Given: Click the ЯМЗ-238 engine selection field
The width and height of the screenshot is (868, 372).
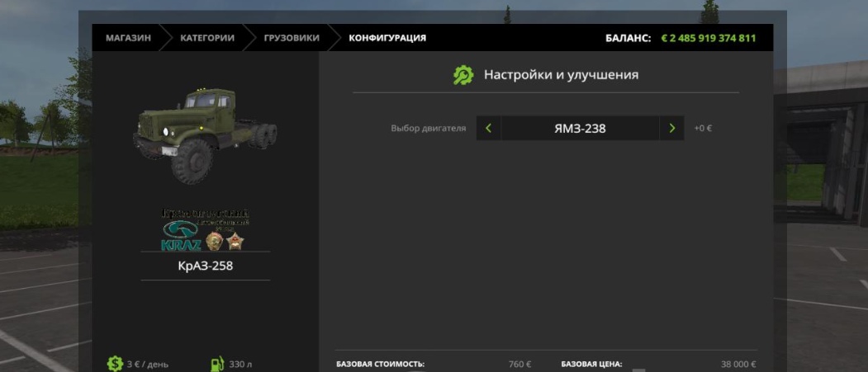Looking at the screenshot, I should [x=580, y=128].
